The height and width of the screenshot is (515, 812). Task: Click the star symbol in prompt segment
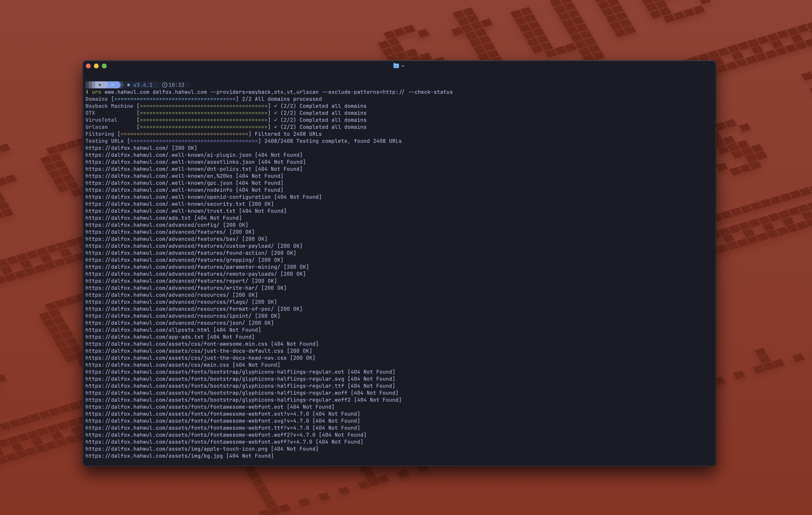[x=100, y=85]
